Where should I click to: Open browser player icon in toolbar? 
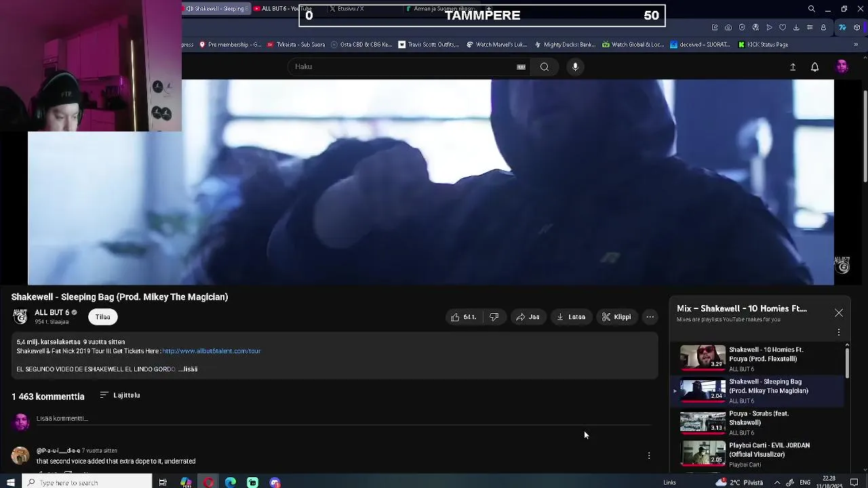click(769, 28)
